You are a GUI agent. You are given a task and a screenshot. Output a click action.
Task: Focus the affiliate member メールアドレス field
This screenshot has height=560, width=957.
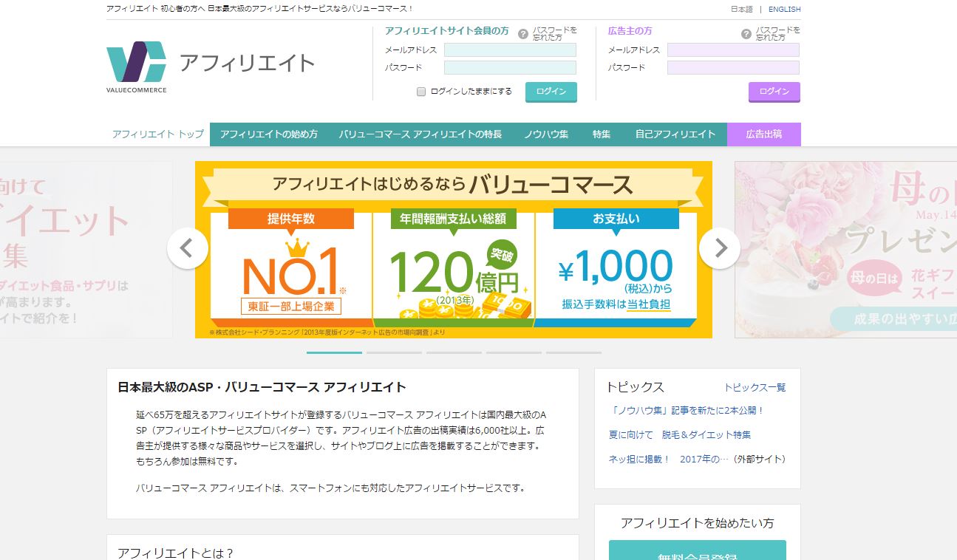pyautogui.click(x=510, y=50)
